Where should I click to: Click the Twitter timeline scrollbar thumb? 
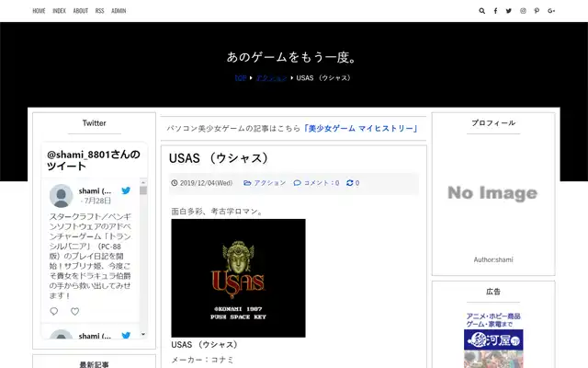(x=143, y=190)
